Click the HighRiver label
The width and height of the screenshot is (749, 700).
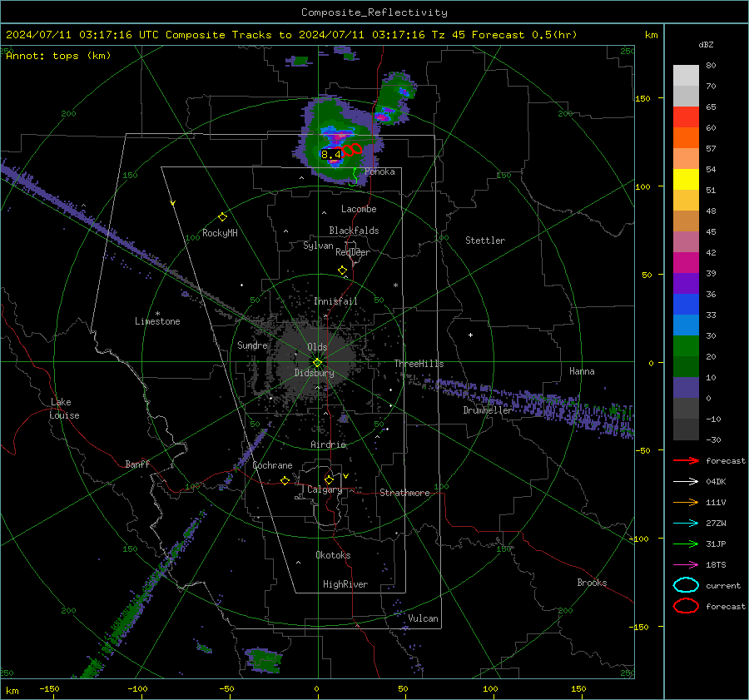(345, 584)
